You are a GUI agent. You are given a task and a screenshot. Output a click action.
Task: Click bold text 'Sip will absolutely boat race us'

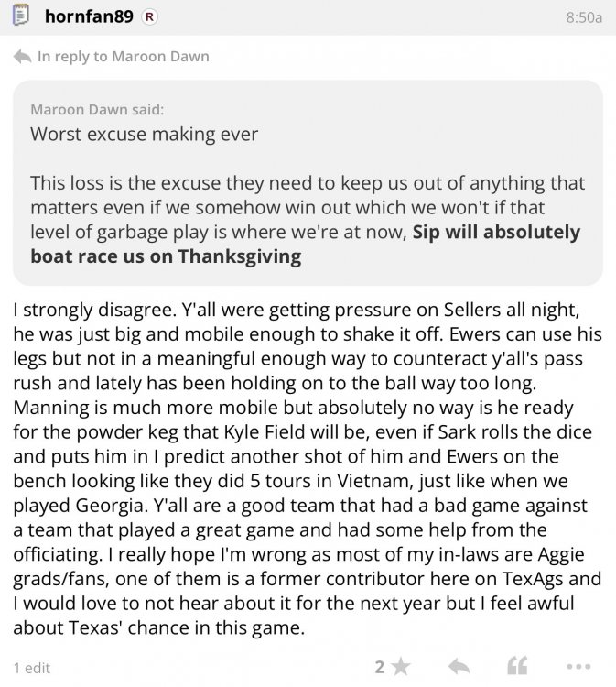(x=494, y=232)
